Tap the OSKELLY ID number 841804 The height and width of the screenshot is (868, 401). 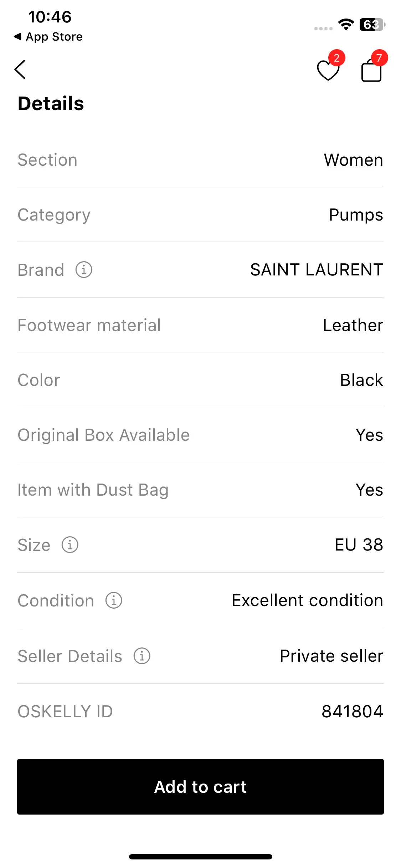click(352, 712)
